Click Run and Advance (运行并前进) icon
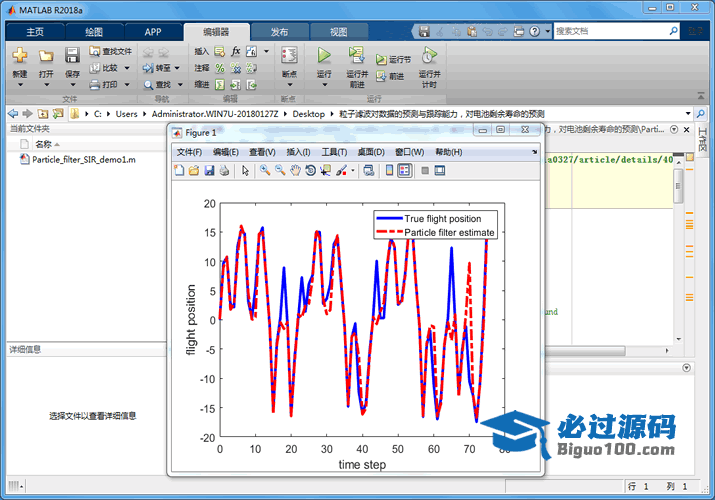 point(357,56)
